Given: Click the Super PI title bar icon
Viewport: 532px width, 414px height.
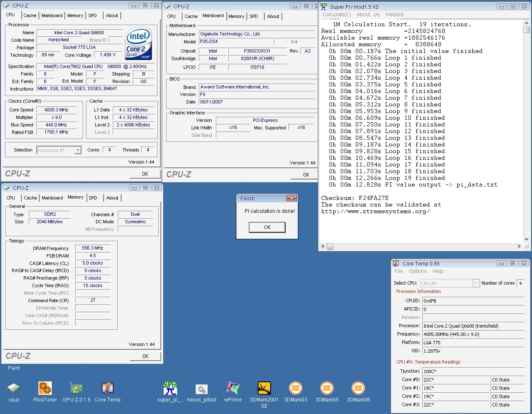Looking at the screenshot, I should 324,6.
